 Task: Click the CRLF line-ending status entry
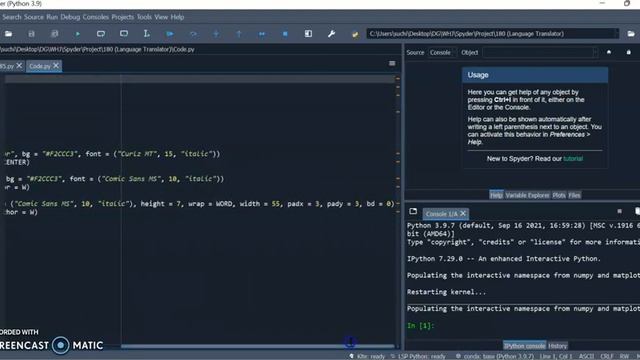[x=607, y=356]
